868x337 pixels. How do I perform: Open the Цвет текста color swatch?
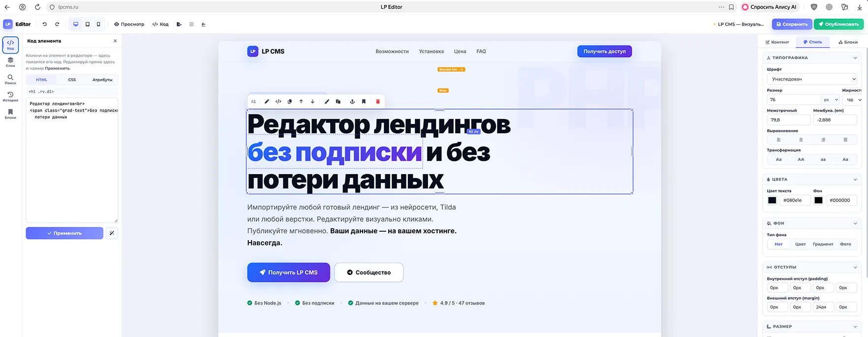(772, 200)
